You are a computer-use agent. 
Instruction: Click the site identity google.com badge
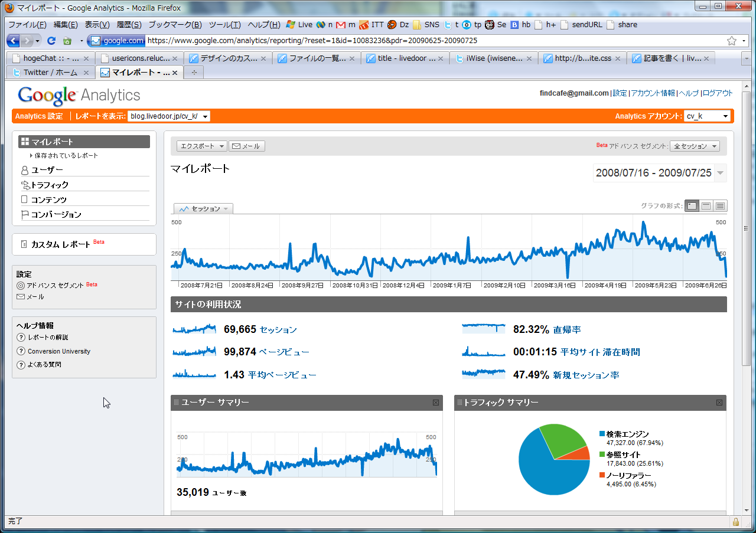(117, 41)
